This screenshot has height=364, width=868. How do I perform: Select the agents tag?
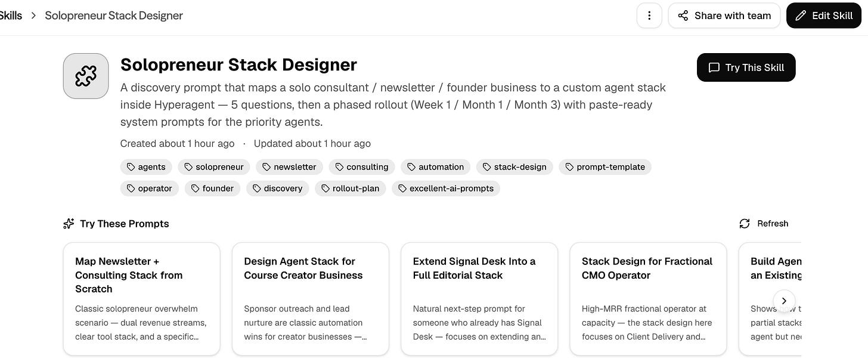coord(146,167)
